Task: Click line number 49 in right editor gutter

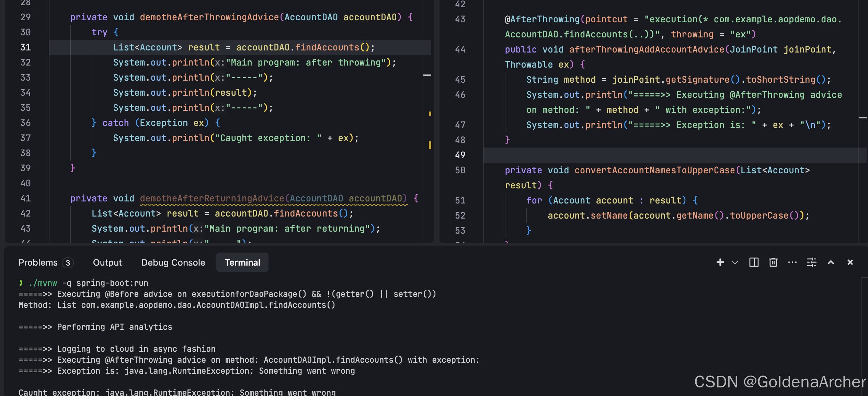Action: tap(460, 155)
